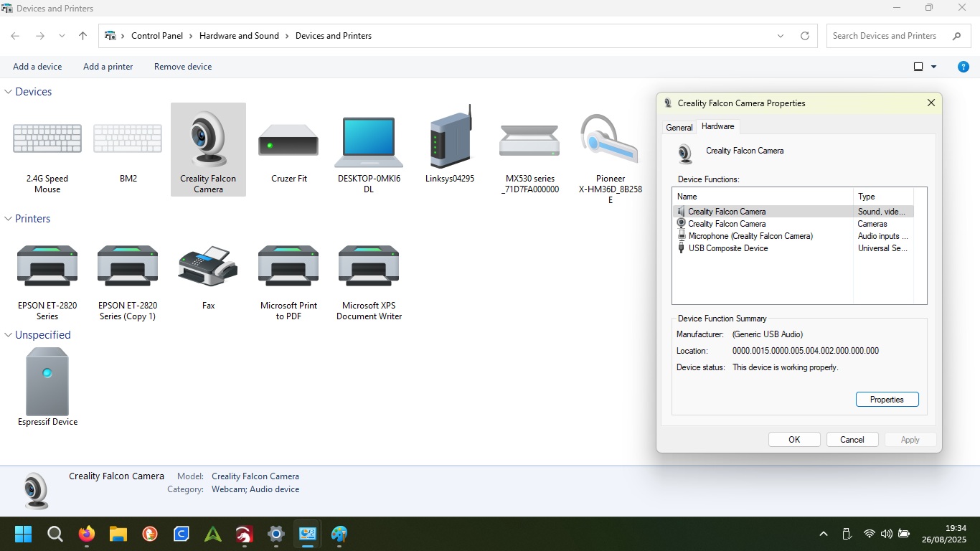This screenshot has width=980, height=551.
Task: Click the volume icon in system tray
Action: point(887,534)
